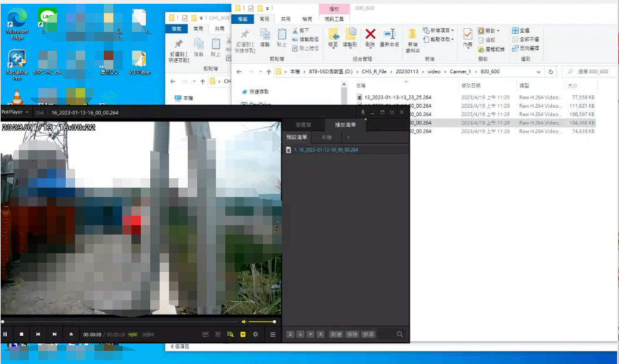Open the Microsoft Edge desktop icon
This screenshot has height=364, width=619.
[17, 24]
